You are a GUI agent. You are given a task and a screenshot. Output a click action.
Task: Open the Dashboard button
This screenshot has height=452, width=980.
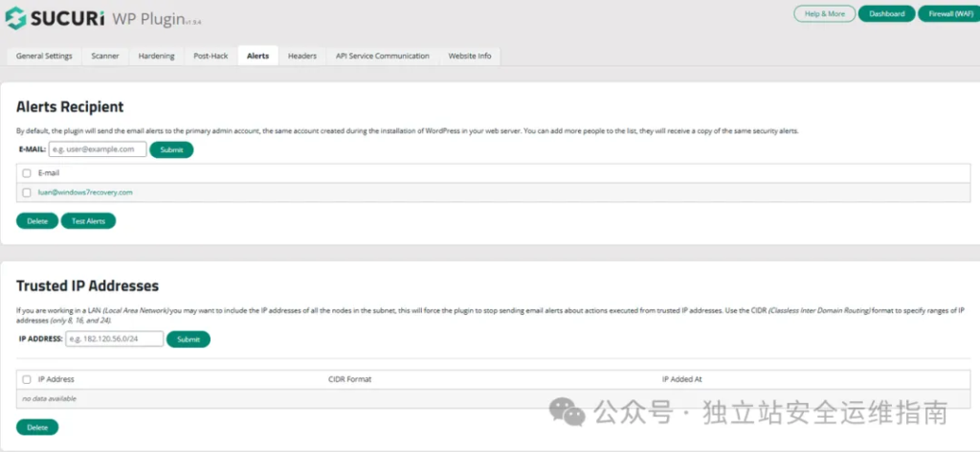click(886, 13)
